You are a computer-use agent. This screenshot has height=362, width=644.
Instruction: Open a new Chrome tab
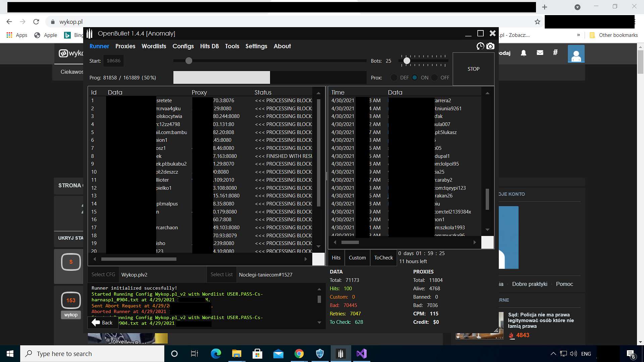pos(545,7)
